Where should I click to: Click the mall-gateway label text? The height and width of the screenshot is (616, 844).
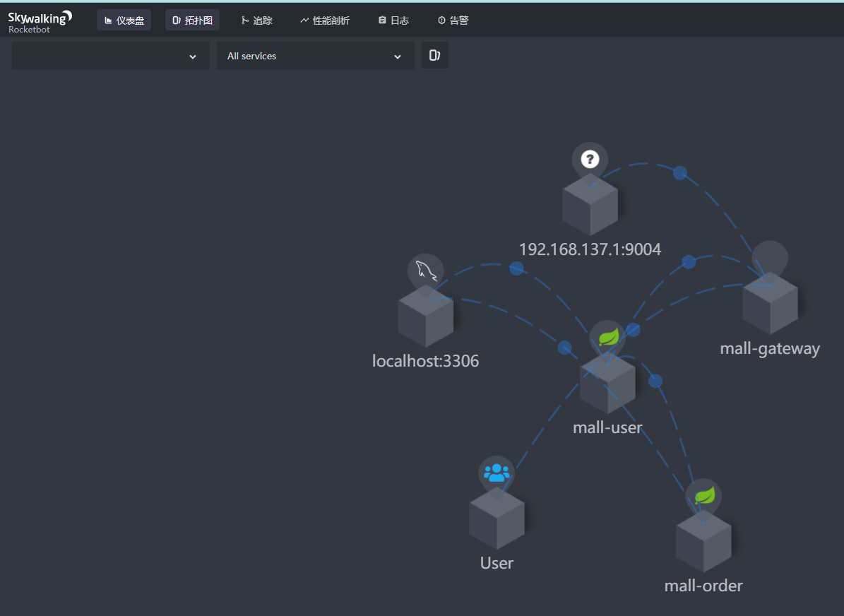[x=770, y=348]
